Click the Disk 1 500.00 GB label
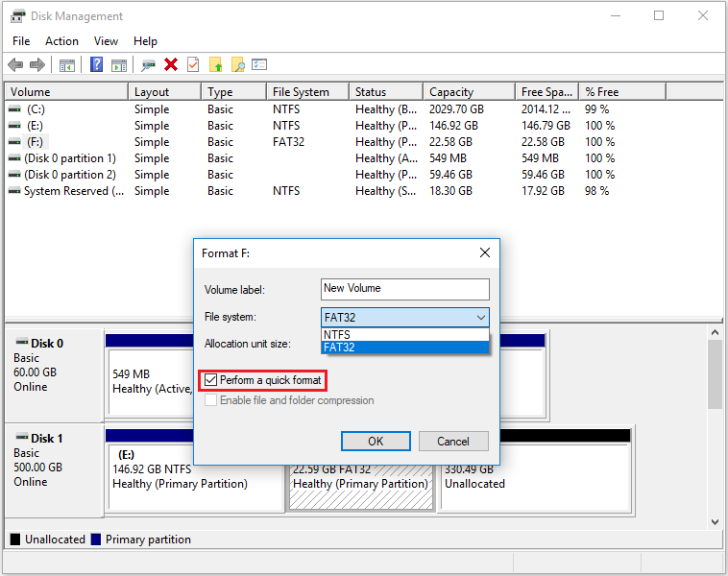This screenshot has width=728, height=576. (x=37, y=468)
